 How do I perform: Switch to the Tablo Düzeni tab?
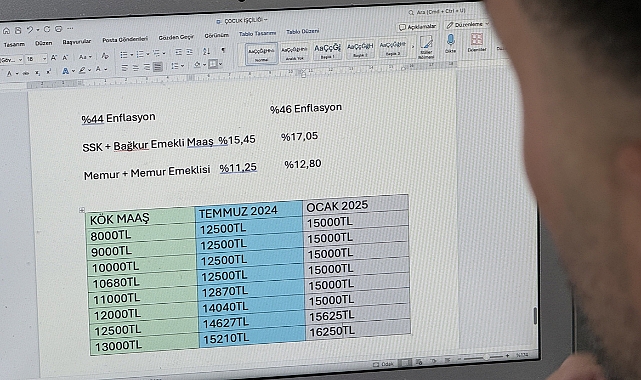tap(303, 31)
